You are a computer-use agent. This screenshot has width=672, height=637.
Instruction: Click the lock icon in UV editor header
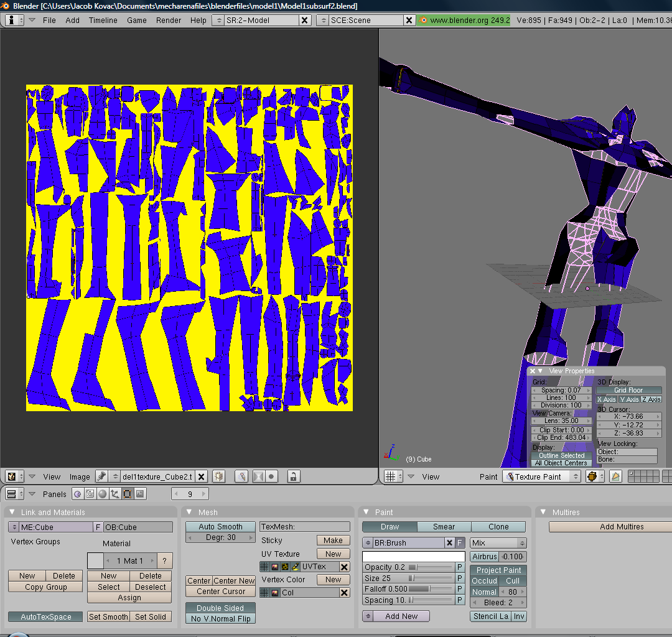point(293,477)
